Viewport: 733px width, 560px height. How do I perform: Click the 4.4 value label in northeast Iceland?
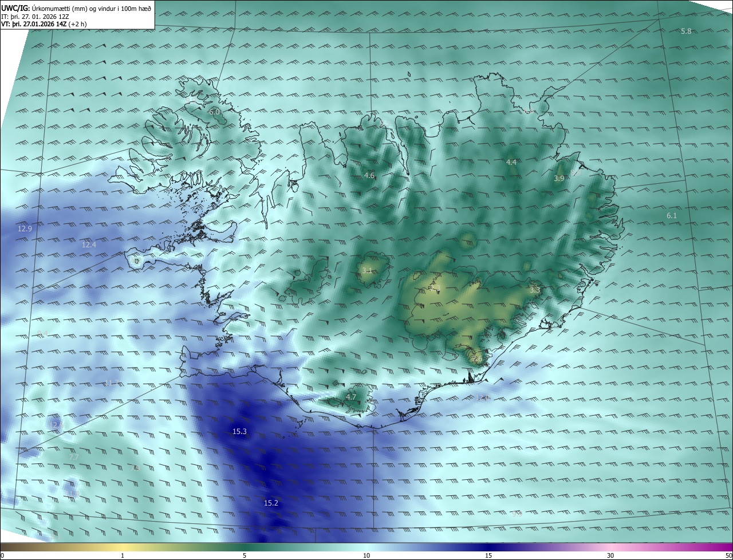click(511, 162)
